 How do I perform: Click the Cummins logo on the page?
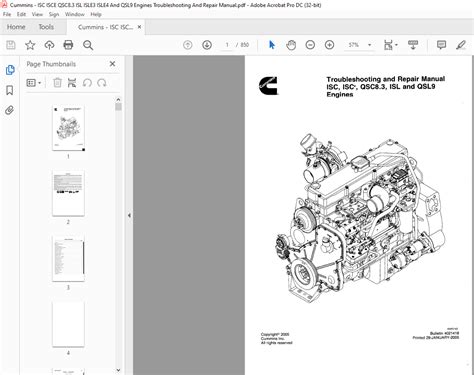(268, 86)
